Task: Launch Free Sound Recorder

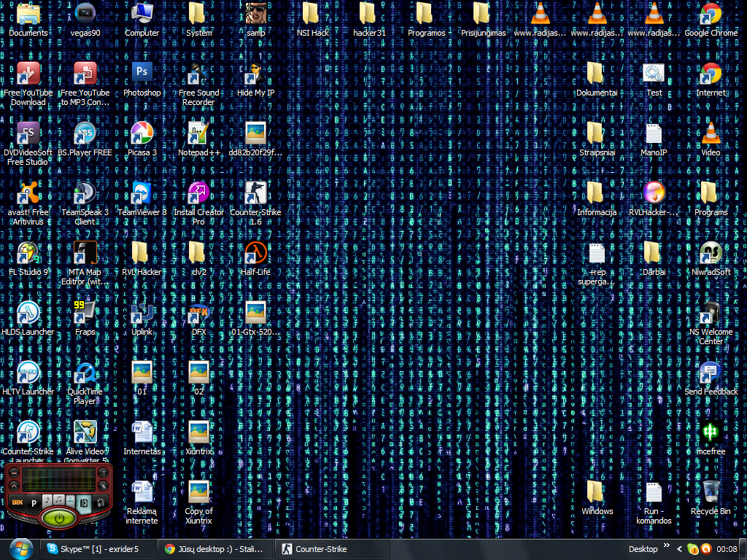Action: [198, 85]
